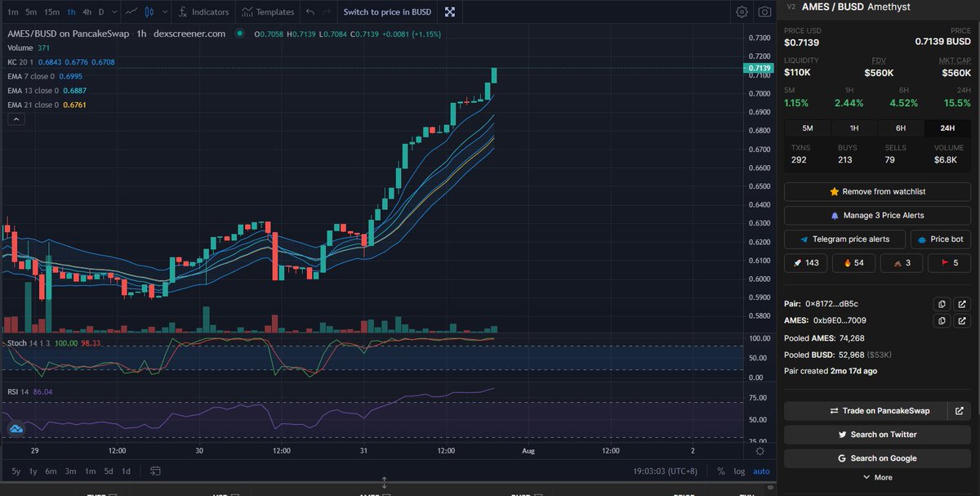Redo the last chart action

click(327, 12)
